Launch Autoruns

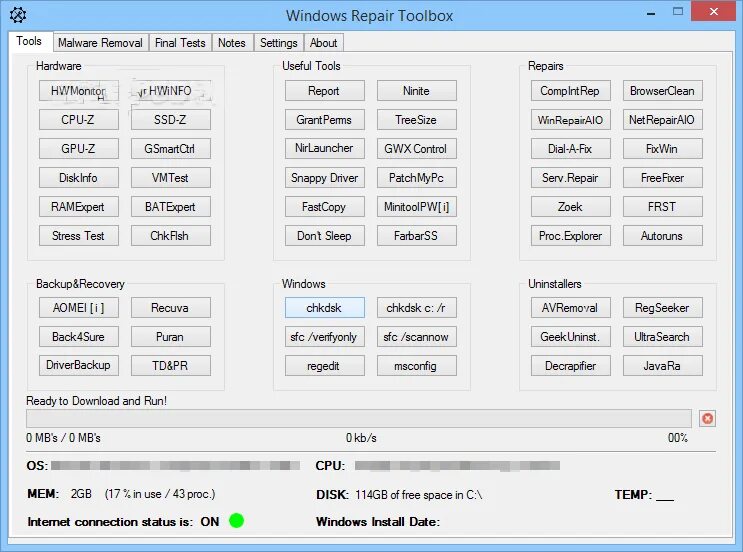point(662,235)
